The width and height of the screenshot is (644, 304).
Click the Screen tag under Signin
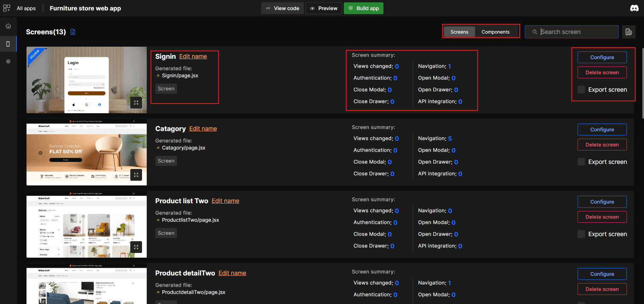pyautogui.click(x=166, y=89)
